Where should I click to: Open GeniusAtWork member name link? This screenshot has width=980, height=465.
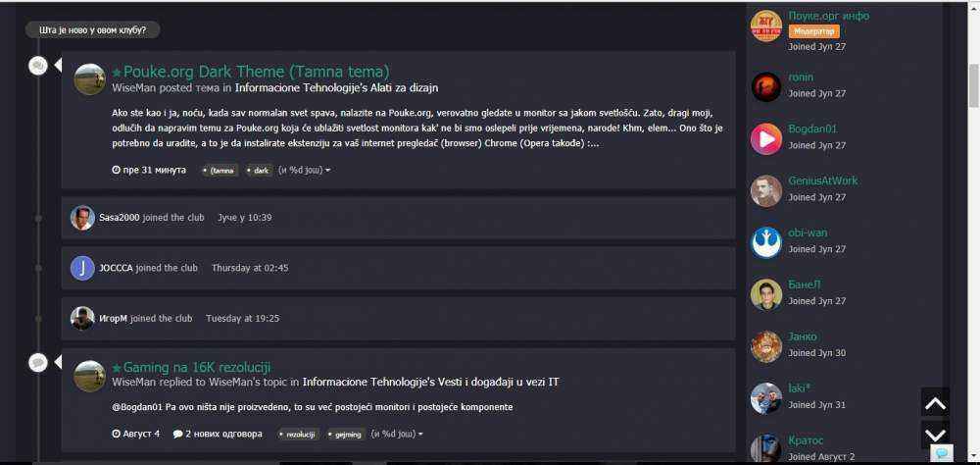pyautogui.click(x=823, y=181)
